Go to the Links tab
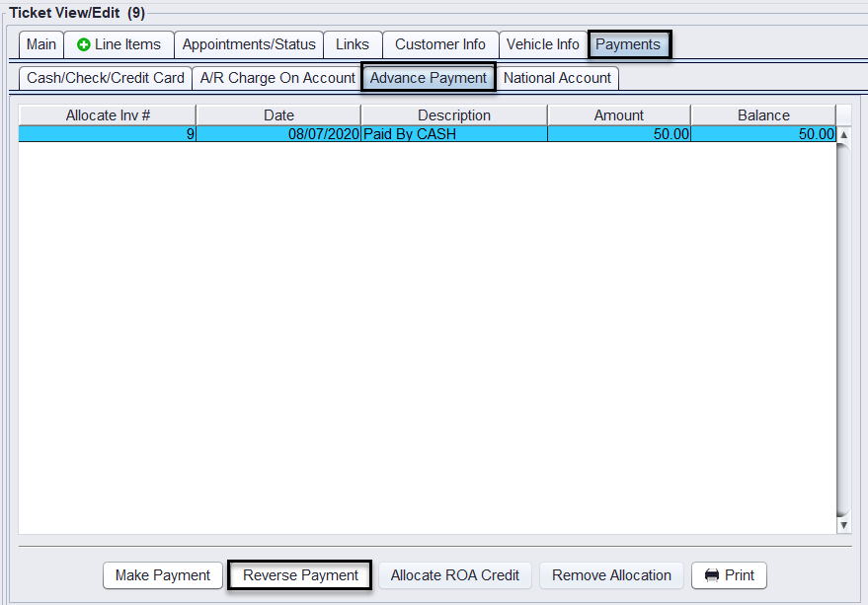Image resolution: width=868 pixels, height=605 pixels. (x=353, y=44)
